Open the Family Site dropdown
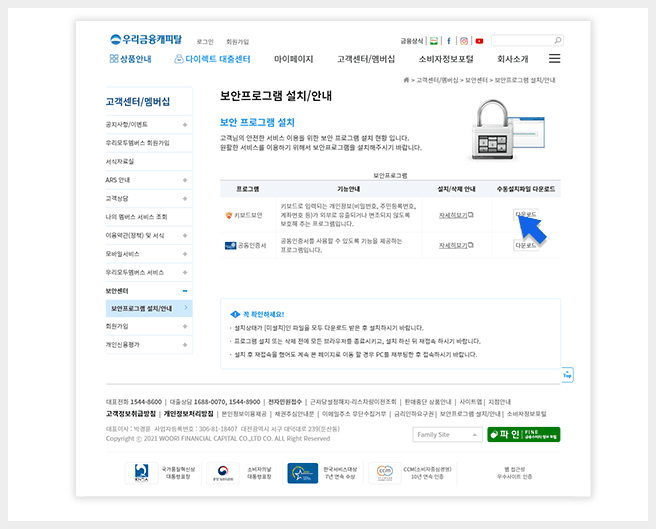 [x=446, y=434]
